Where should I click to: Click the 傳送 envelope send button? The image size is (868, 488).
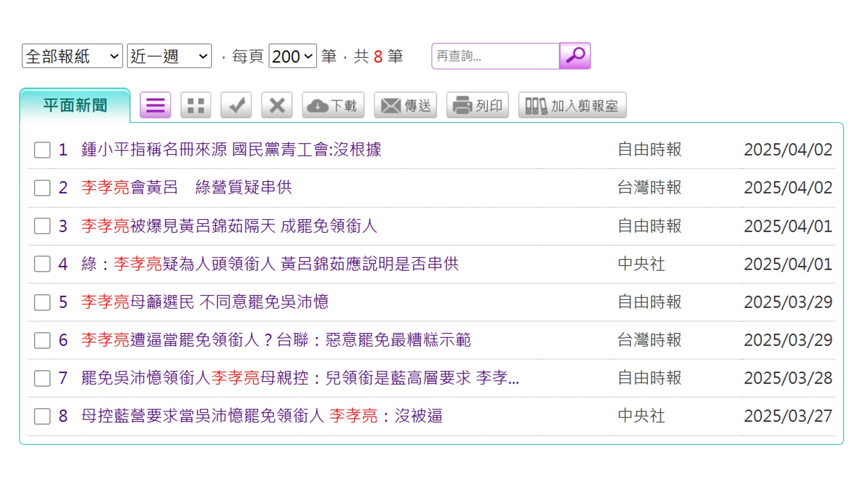(x=405, y=105)
